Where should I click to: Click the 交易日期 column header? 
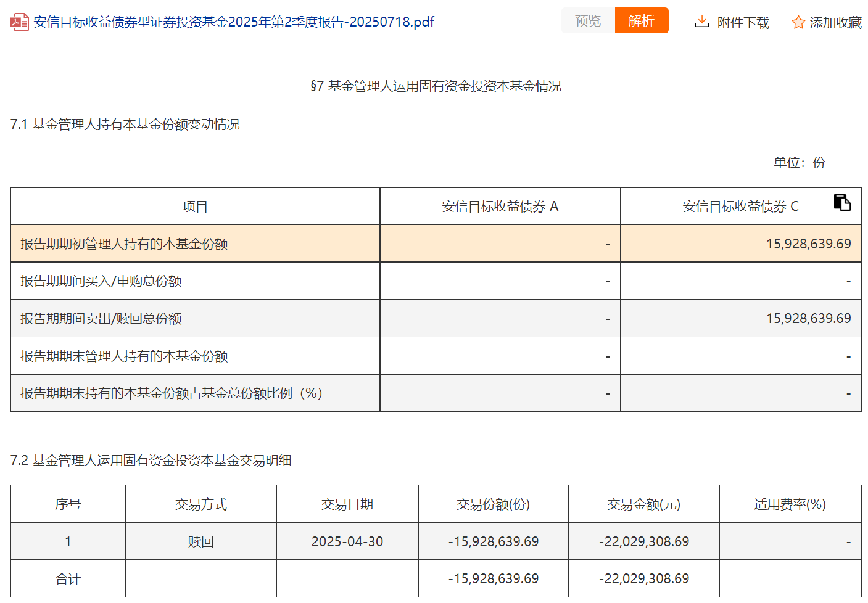pyautogui.click(x=347, y=504)
